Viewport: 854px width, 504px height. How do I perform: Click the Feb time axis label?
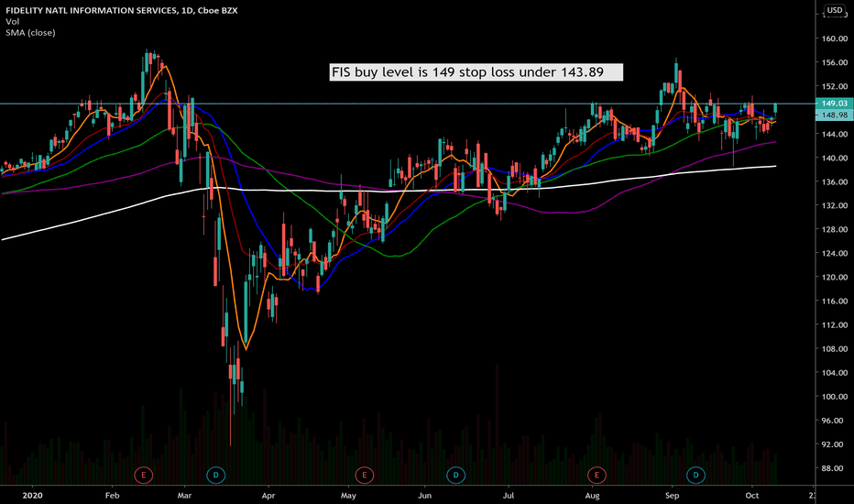tap(112, 495)
